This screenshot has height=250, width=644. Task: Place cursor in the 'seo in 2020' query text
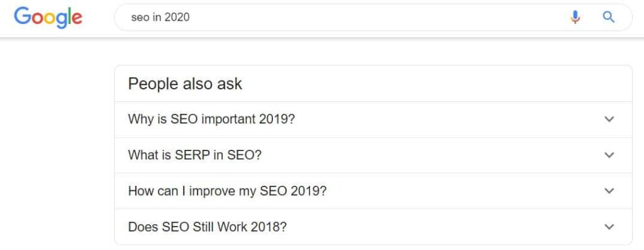point(160,17)
